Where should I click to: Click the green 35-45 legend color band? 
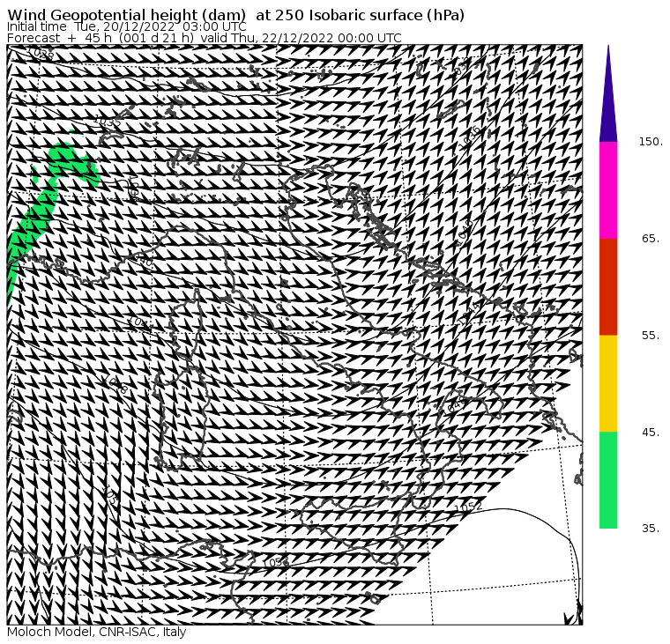click(x=608, y=480)
